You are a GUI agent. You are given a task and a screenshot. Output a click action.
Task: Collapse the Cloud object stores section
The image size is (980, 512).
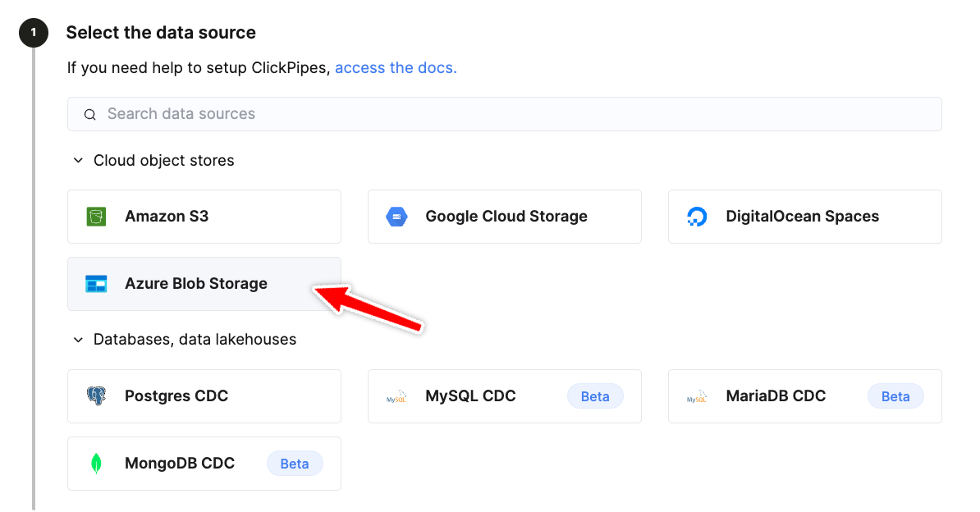(x=78, y=160)
